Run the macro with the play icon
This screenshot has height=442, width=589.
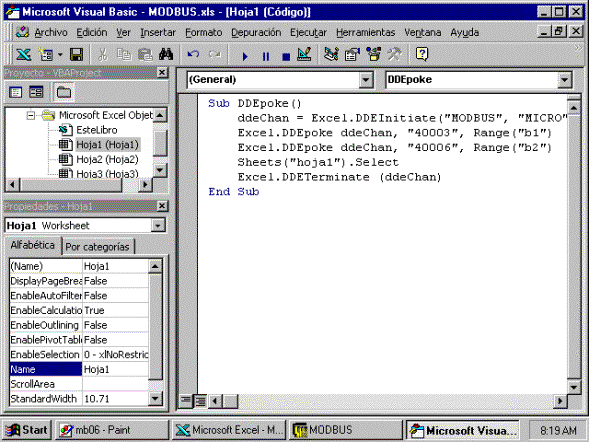(x=245, y=56)
